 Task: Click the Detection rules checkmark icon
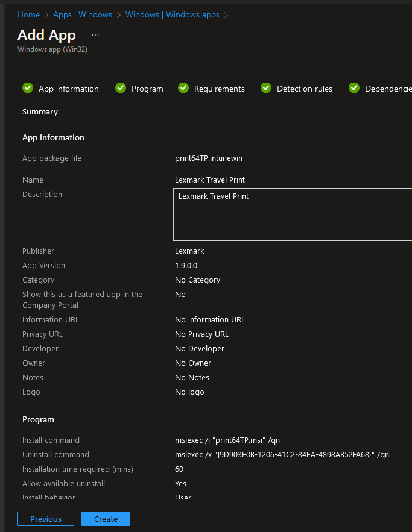point(266,88)
